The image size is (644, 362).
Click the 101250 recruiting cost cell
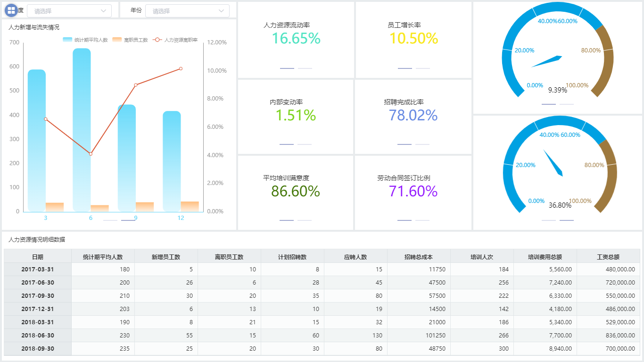click(x=419, y=336)
